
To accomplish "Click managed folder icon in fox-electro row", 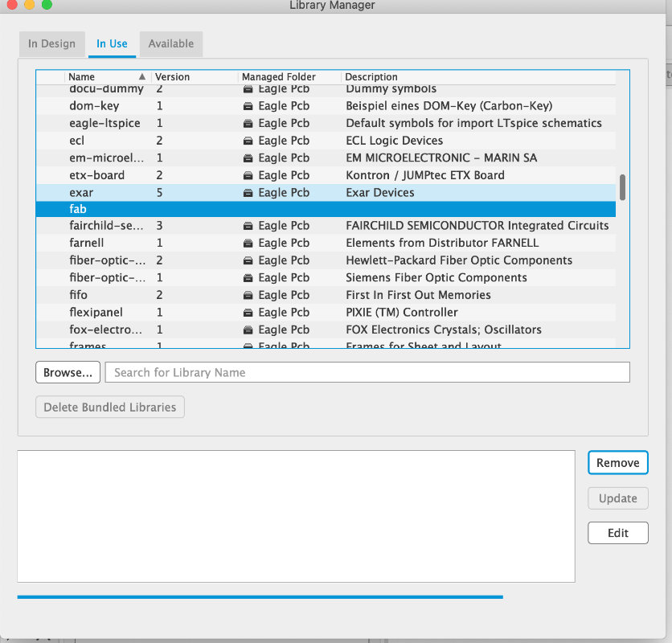I will click(x=248, y=330).
